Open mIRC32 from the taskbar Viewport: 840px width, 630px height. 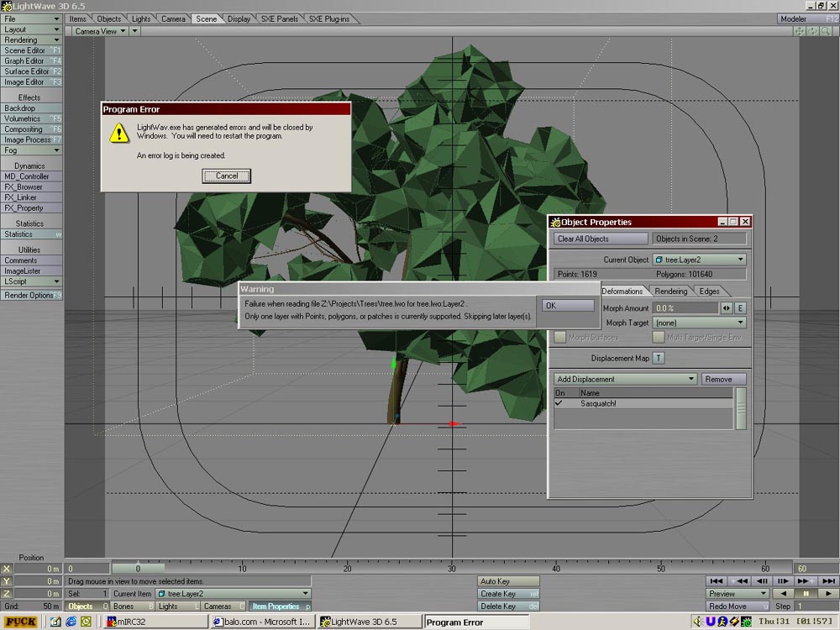[156, 622]
